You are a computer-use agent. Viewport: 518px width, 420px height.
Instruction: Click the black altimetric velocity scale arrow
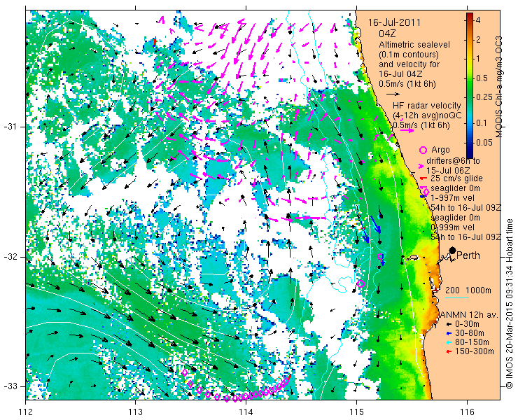tap(393, 94)
